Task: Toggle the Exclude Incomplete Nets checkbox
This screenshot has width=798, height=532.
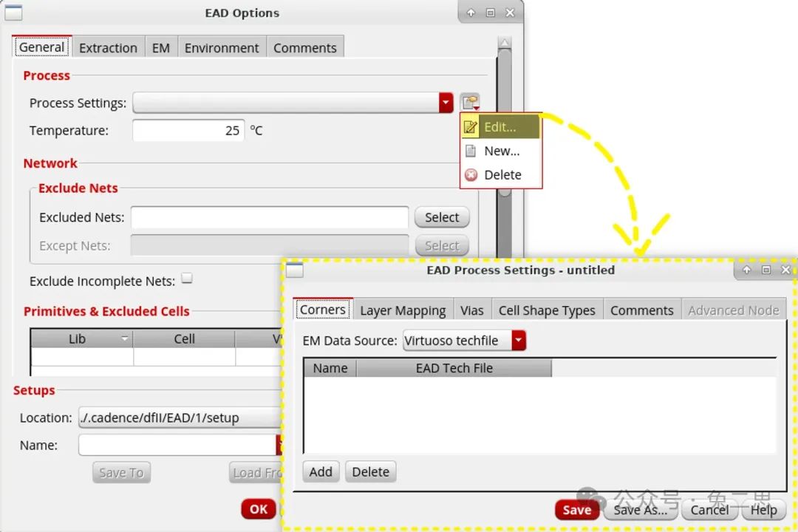Action: click(187, 279)
